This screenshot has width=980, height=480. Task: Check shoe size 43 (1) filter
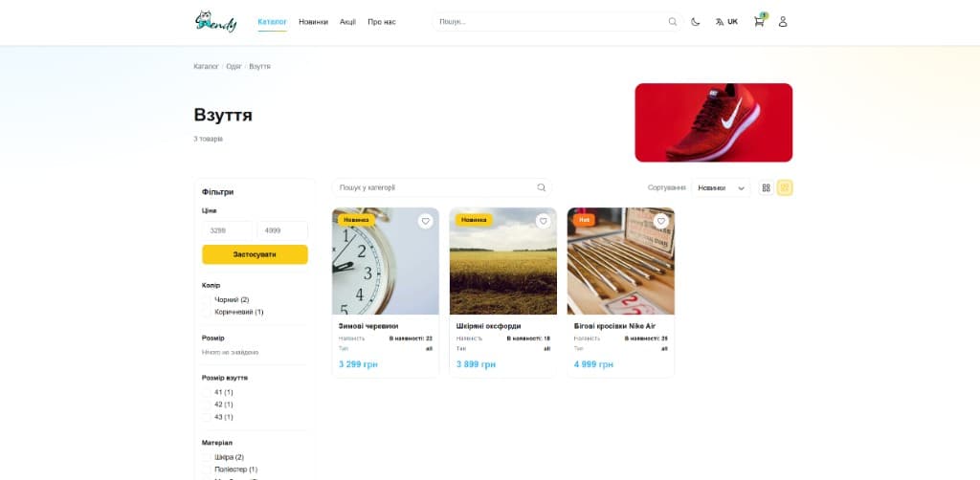tap(207, 417)
